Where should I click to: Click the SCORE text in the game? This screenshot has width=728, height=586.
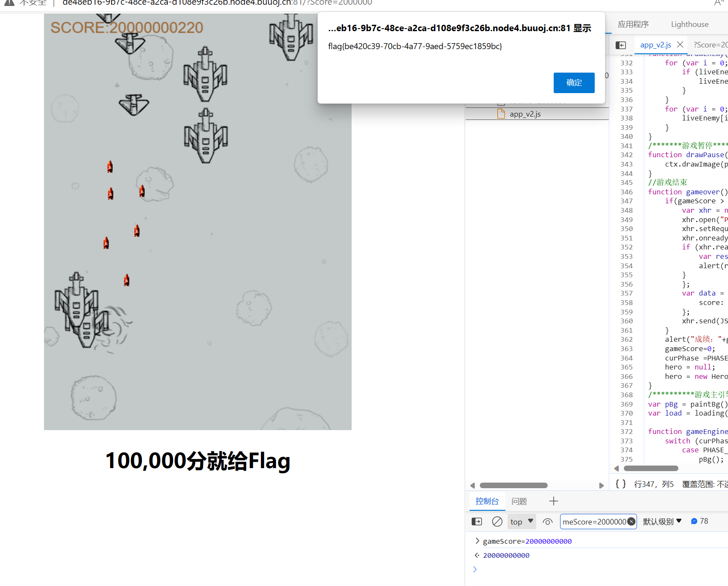pyautogui.click(x=127, y=27)
